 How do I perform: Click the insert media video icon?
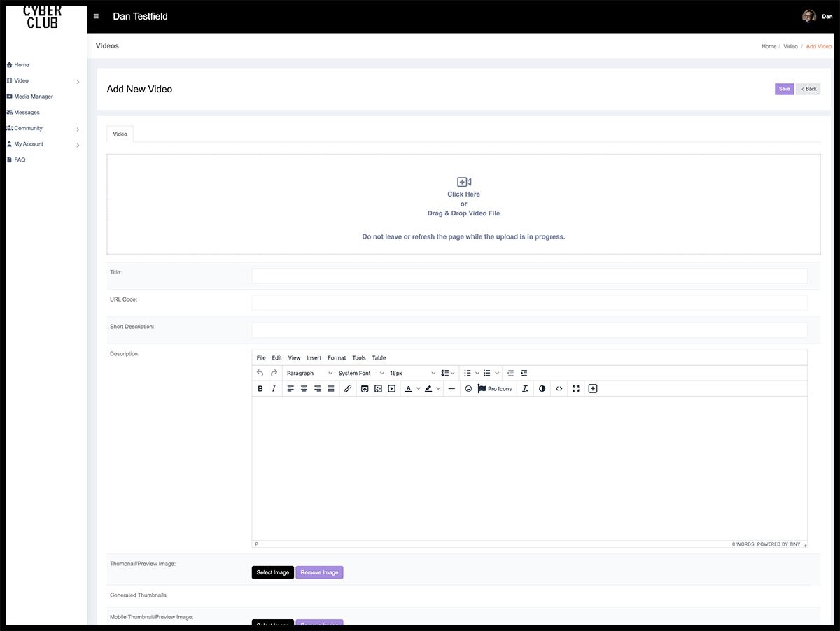(x=392, y=389)
